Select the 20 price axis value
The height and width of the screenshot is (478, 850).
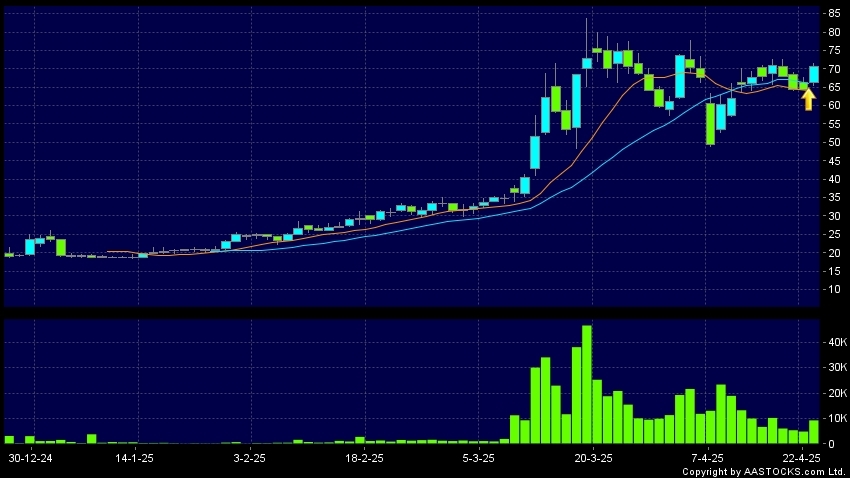[834, 253]
